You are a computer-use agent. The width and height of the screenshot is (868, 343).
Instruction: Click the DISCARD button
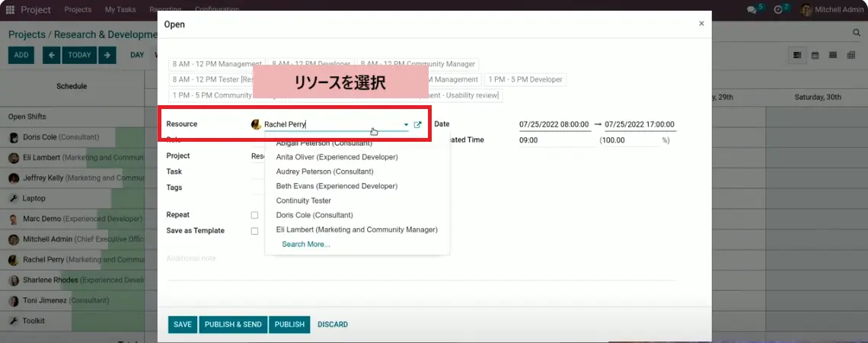click(333, 325)
